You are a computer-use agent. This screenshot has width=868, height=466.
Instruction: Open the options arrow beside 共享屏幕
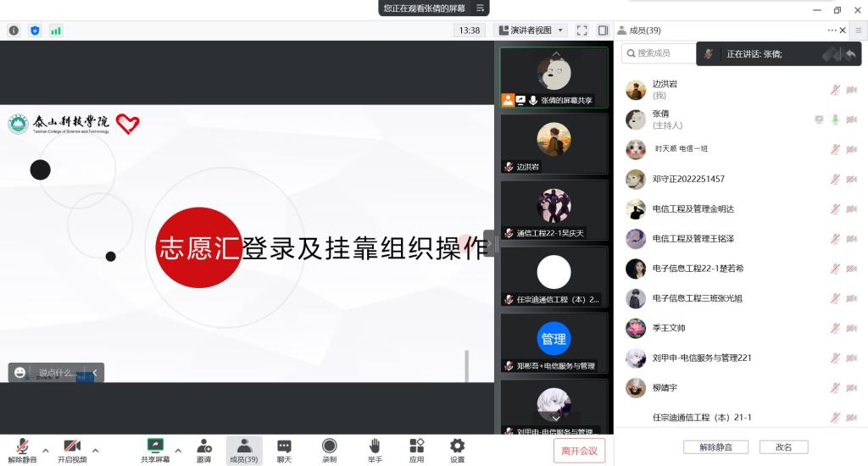178,450
